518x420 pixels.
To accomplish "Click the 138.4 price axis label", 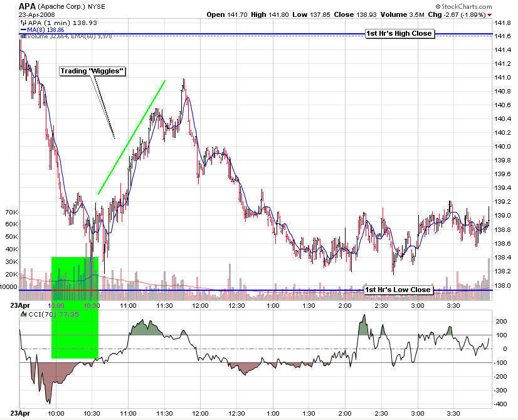I will coord(502,257).
